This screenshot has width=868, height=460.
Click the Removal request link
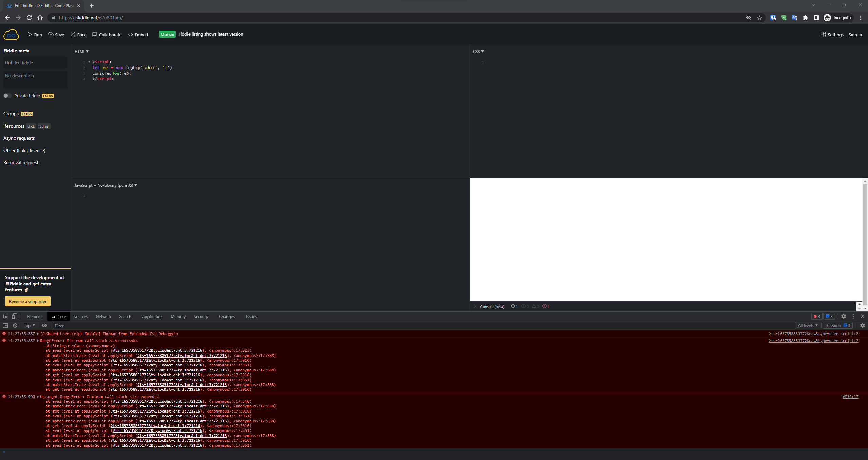click(x=20, y=162)
